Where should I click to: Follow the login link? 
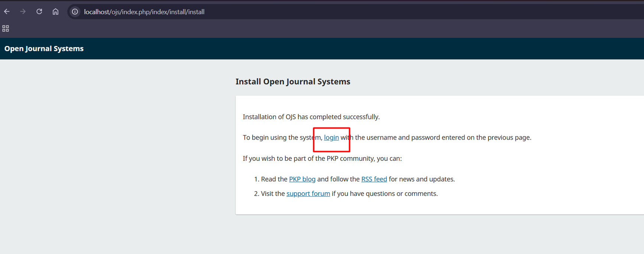click(331, 137)
